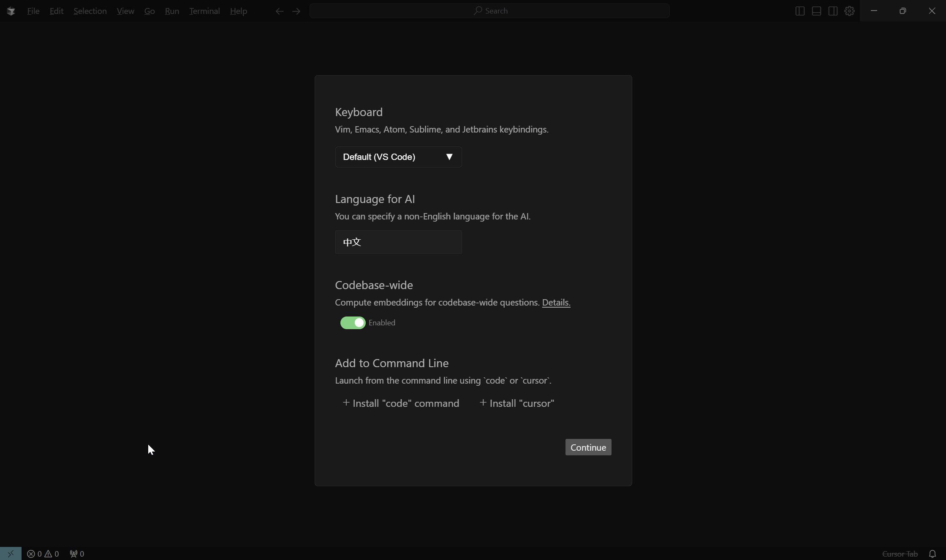This screenshot has width=946, height=560.
Task: Open forwarded ports indicator showing 0
Action: [77, 554]
